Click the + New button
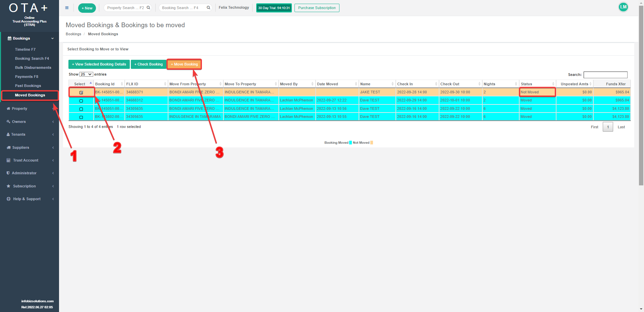 (x=87, y=8)
